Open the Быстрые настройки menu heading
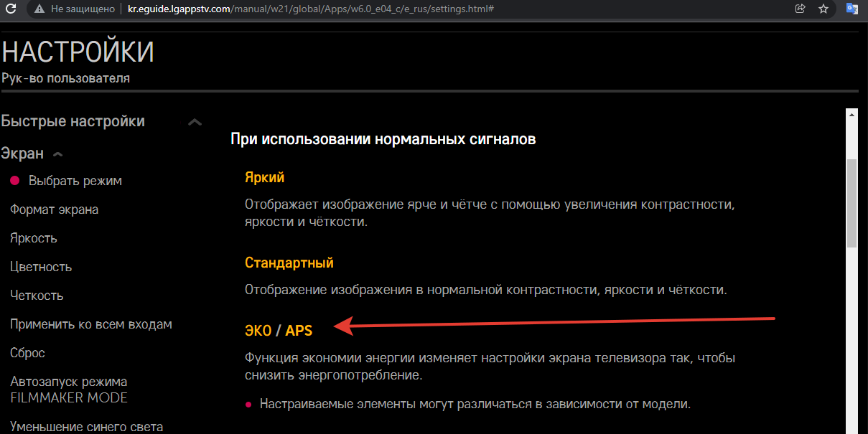This screenshot has width=868, height=434. tap(73, 121)
